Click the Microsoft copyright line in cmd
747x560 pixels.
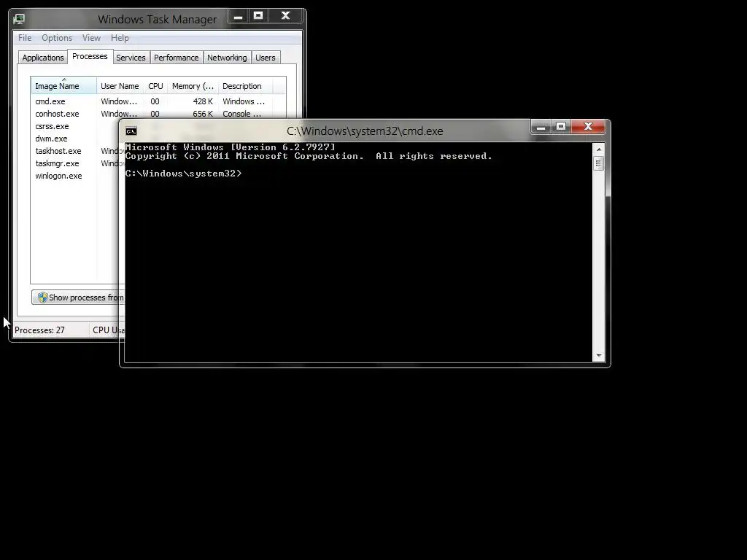pyautogui.click(x=309, y=156)
